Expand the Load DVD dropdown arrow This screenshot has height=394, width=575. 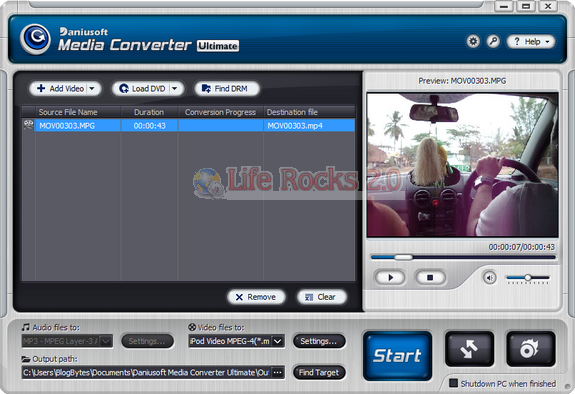175,88
